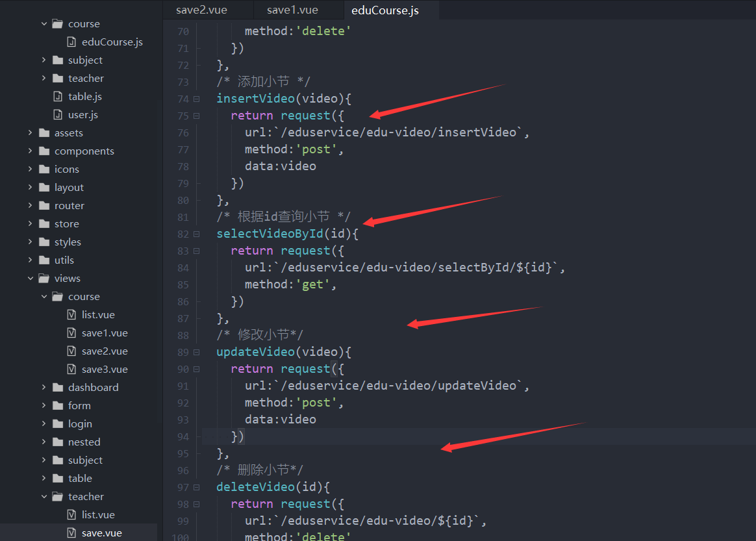The height and width of the screenshot is (541, 756).
Task: Collapse the views folder chevron
Action: pyautogui.click(x=31, y=278)
